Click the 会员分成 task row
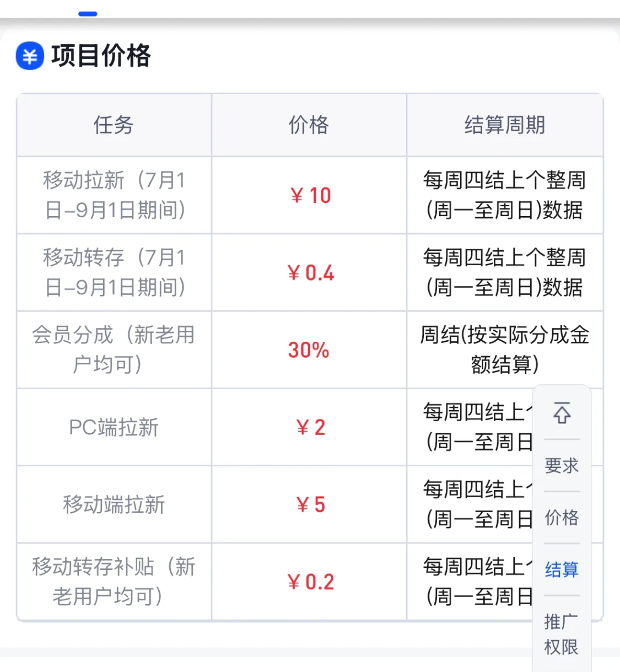Viewport: 620px width, 672px height. tap(114, 350)
